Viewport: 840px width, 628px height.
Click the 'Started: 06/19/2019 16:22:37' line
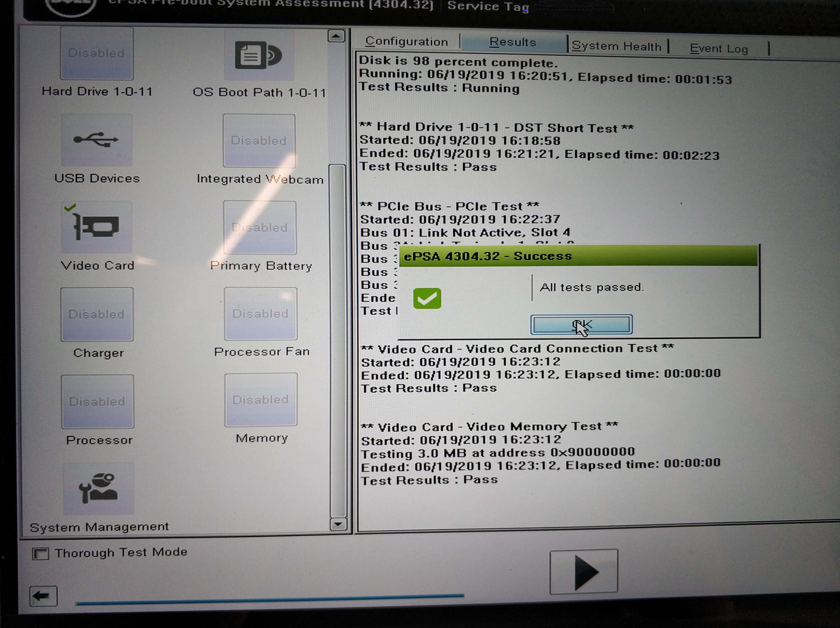click(460, 219)
